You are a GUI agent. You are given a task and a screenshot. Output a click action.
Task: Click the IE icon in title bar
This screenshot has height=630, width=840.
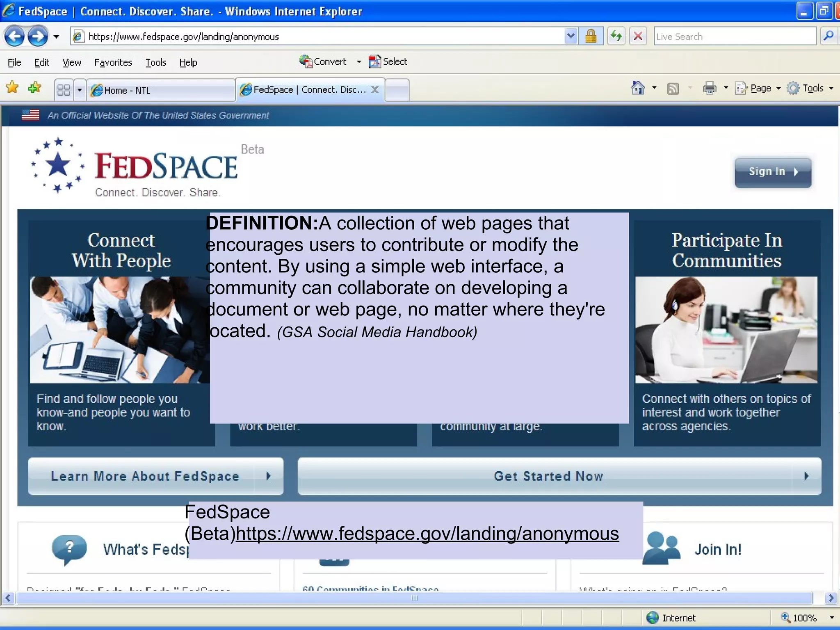tap(8, 11)
